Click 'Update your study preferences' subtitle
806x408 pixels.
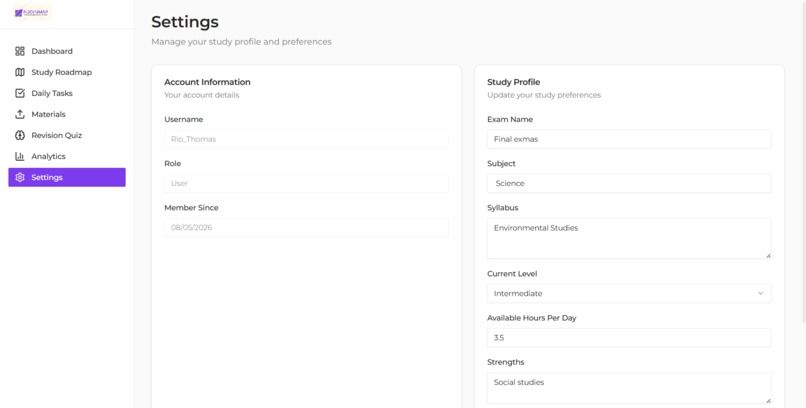click(544, 95)
